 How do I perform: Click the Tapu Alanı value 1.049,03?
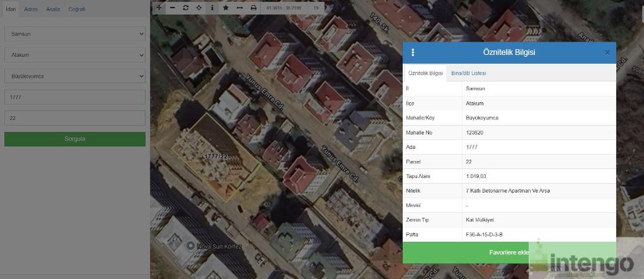coord(476,176)
